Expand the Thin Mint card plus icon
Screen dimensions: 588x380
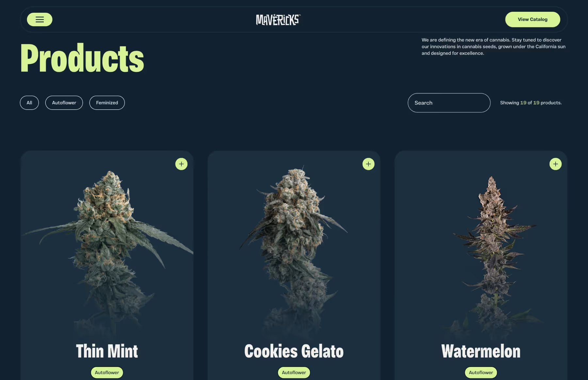point(181,164)
